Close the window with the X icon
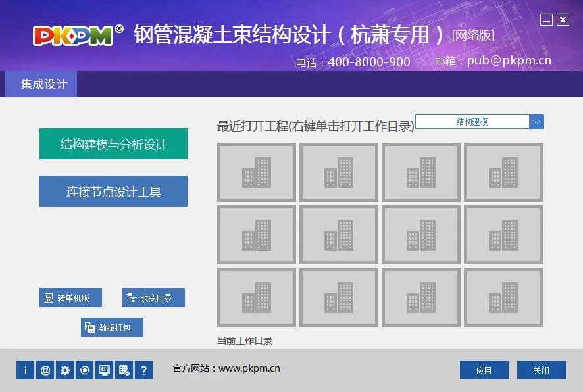The width and height of the screenshot is (583, 392). [563, 20]
